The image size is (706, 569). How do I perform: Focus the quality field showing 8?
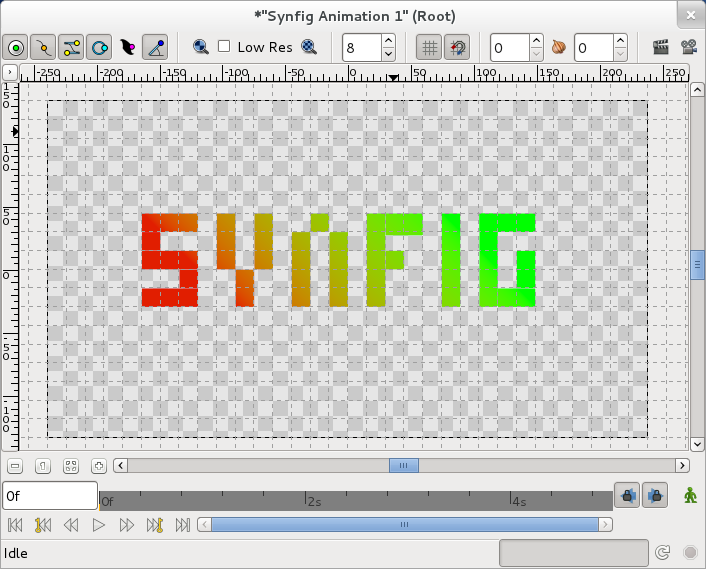click(362, 48)
